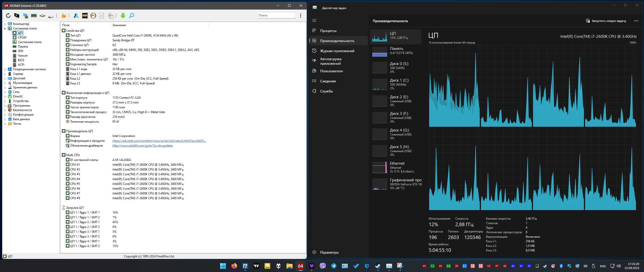Viewport: 644px width, 272px height.
Task: Select the Ethernet performance entry
Action: (x=396, y=167)
